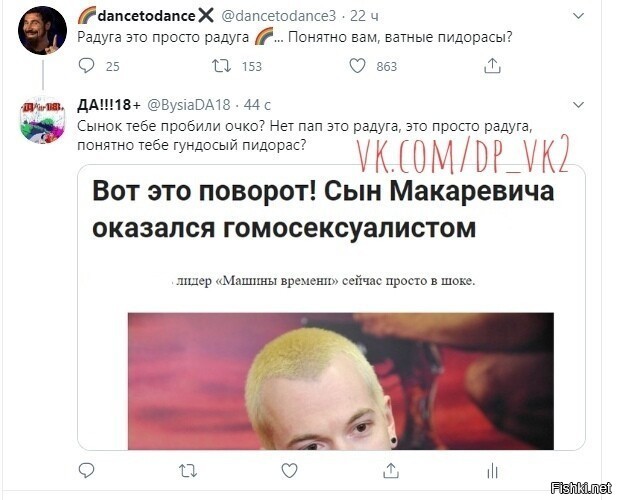The height and width of the screenshot is (500, 617).
Task: Open the ДА!!!18+ display name
Action: 109,105
